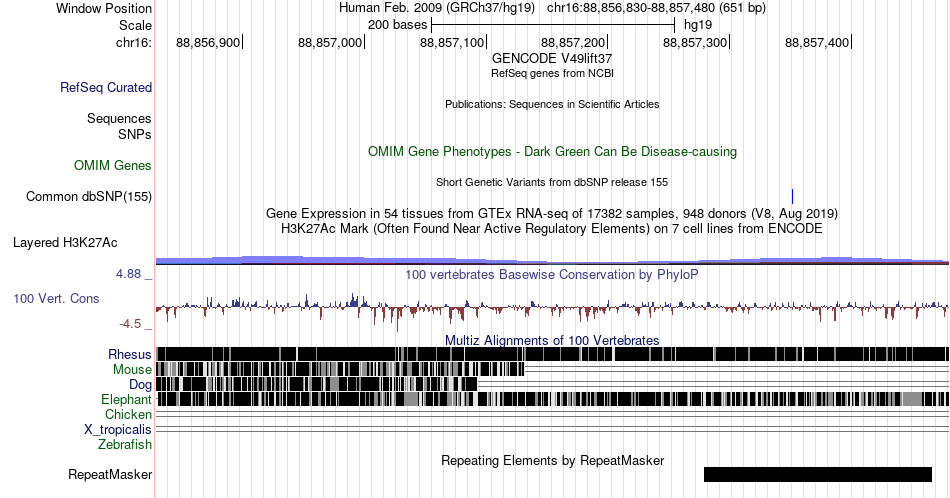Click the 100 vertebrates PhyloP title

[552, 274]
